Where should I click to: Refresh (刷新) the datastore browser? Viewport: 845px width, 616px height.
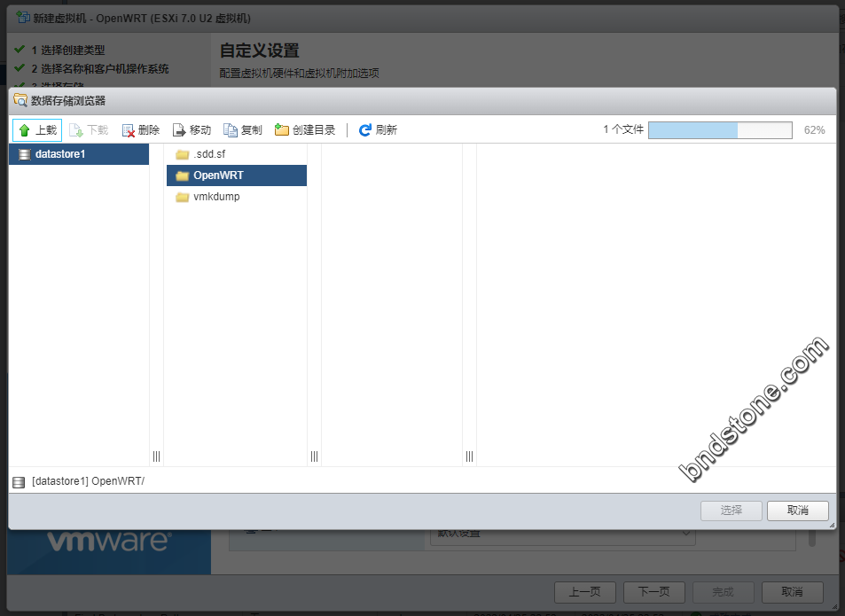pyautogui.click(x=379, y=129)
